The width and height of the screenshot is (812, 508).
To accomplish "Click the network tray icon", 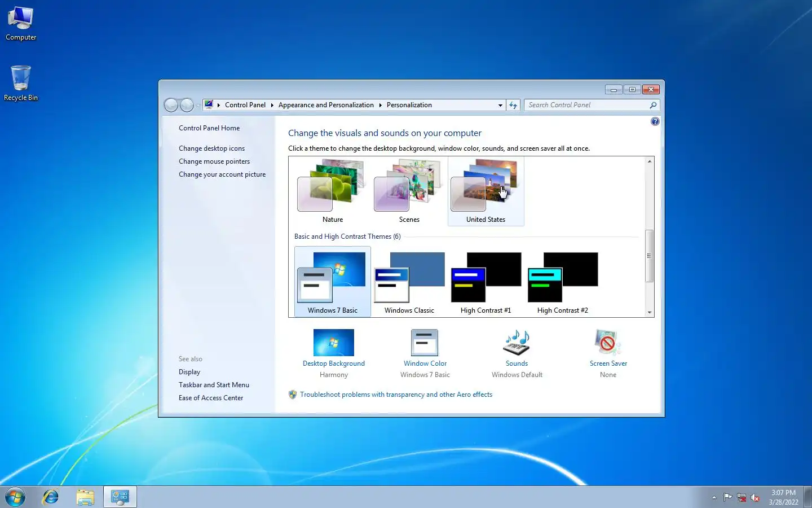I will coord(742,497).
